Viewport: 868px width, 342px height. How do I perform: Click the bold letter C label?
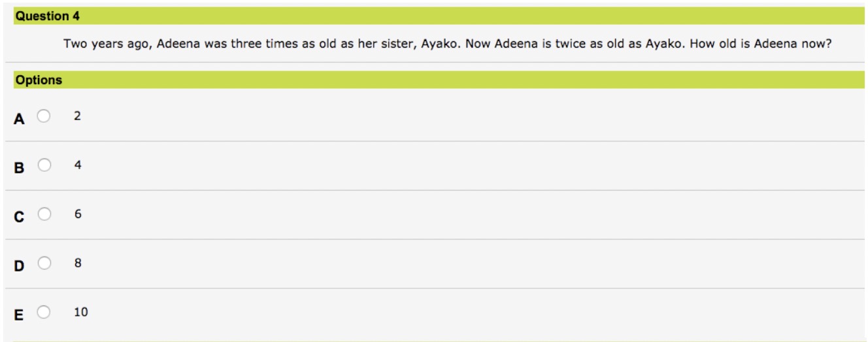[x=20, y=216]
